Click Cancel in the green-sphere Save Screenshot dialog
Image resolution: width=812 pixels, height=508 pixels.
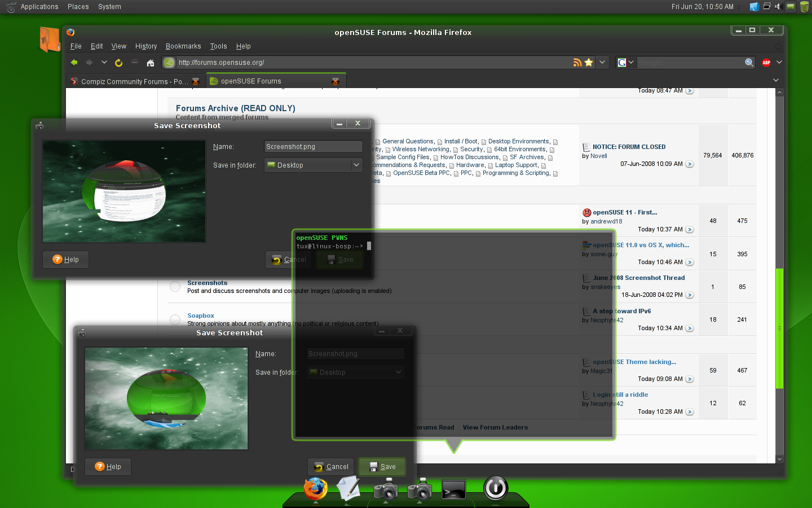click(x=331, y=467)
